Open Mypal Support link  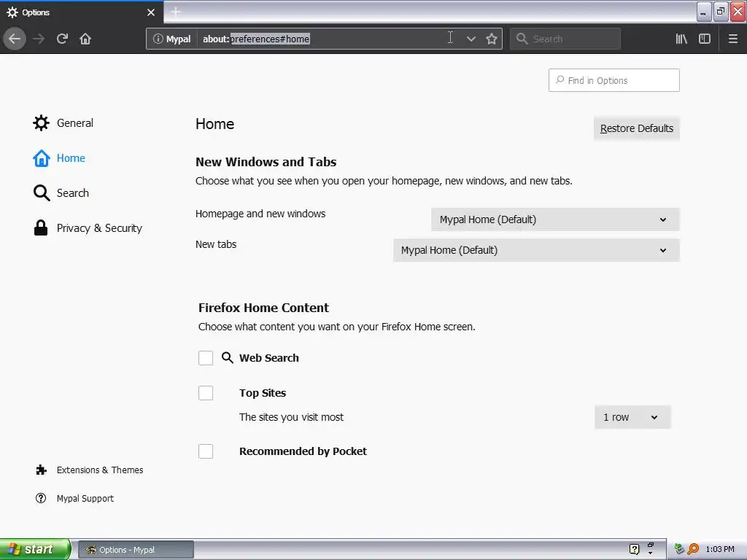[85, 499]
